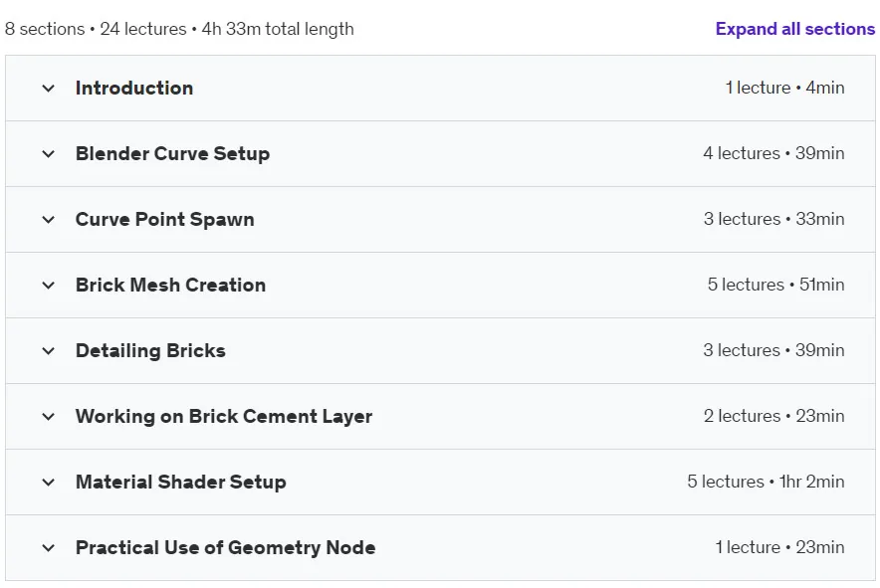Click the 5 lectures 1hr 2min label
This screenshot has height=588, width=880.
tap(766, 482)
